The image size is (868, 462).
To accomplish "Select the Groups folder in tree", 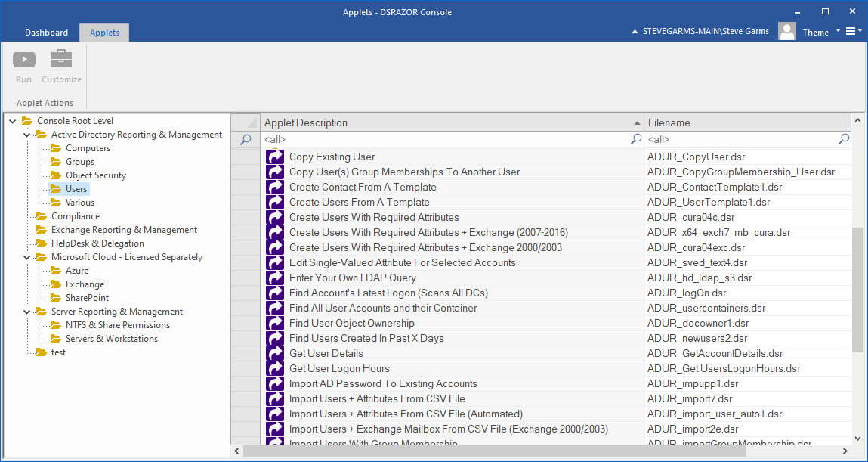I will 79,162.
